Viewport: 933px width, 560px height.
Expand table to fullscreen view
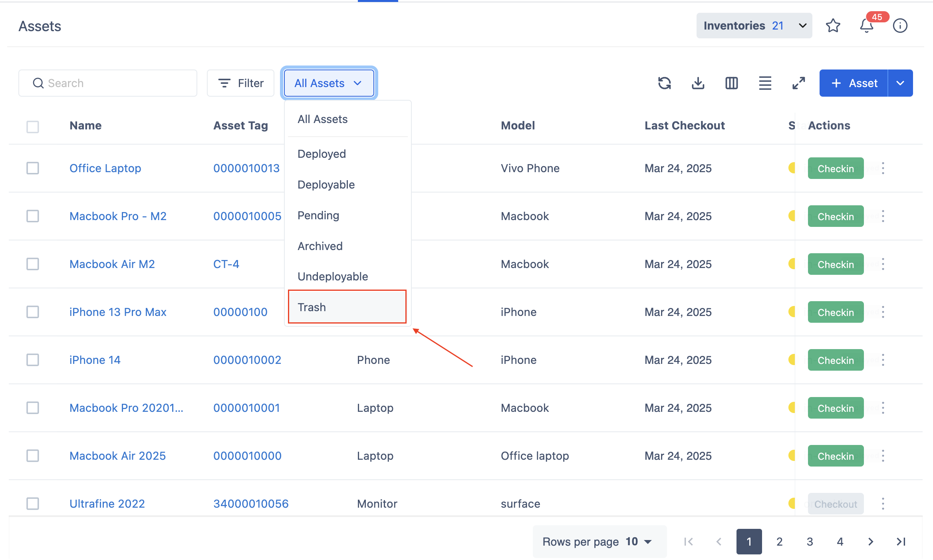tap(798, 83)
